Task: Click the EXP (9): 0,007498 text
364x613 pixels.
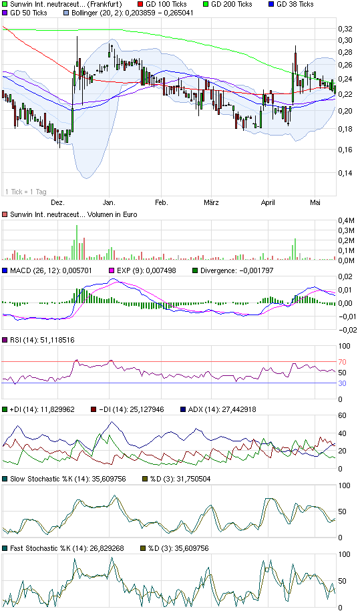Action: coord(146,270)
